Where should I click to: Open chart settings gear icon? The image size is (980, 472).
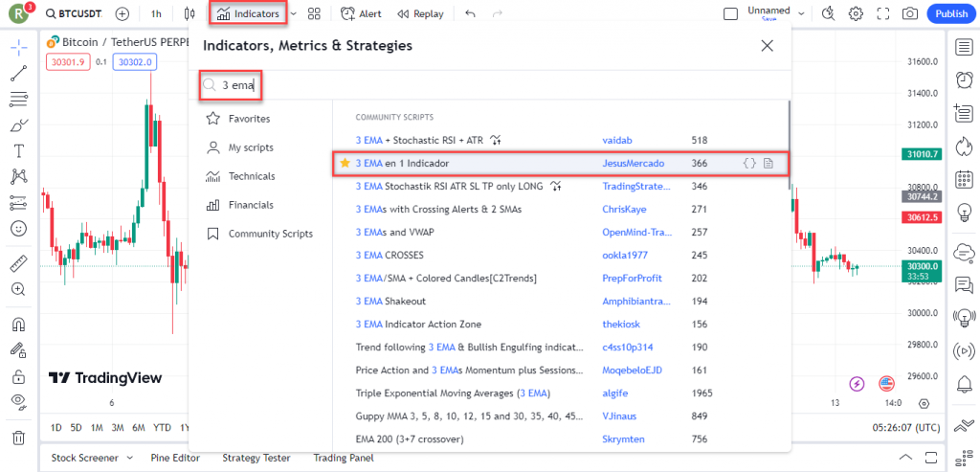pos(856,13)
